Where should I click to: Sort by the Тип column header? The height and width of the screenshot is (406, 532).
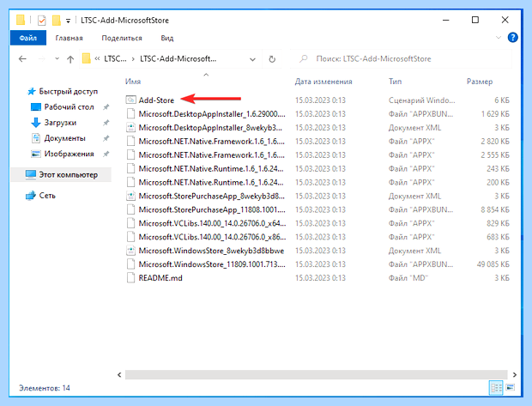tap(395, 82)
